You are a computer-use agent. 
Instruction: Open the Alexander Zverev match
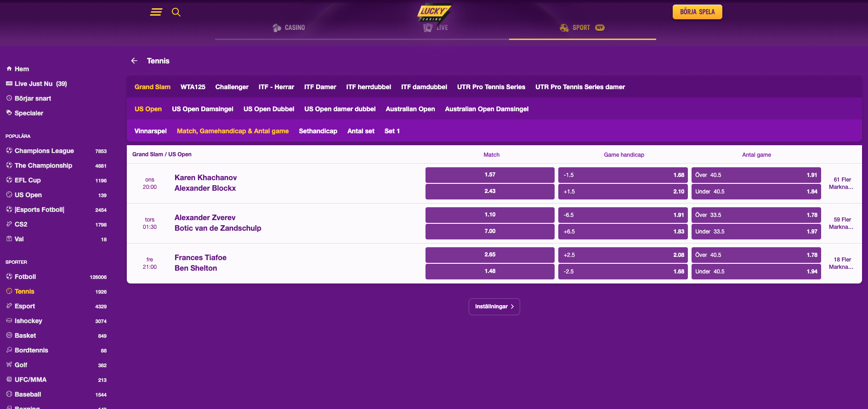[205, 217]
